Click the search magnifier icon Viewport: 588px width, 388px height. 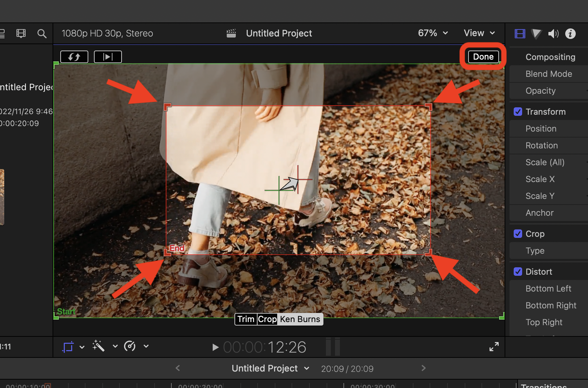click(x=42, y=34)
